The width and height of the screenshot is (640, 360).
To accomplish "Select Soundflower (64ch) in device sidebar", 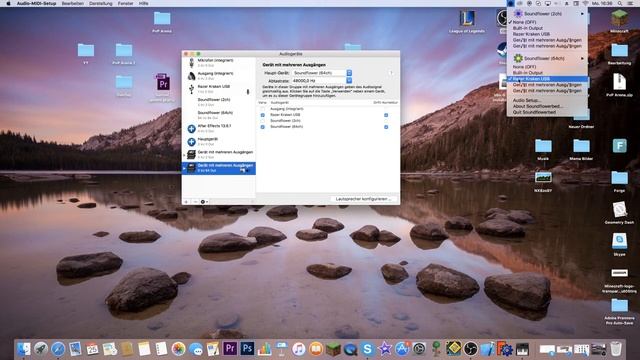I will [x=219, y=115].
